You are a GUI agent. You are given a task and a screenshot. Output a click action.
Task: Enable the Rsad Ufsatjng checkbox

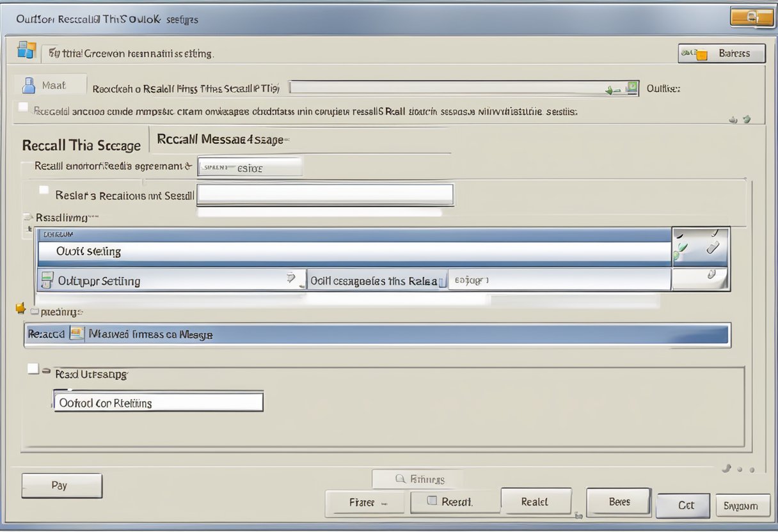pyautogui.click(x=33, y=369)
